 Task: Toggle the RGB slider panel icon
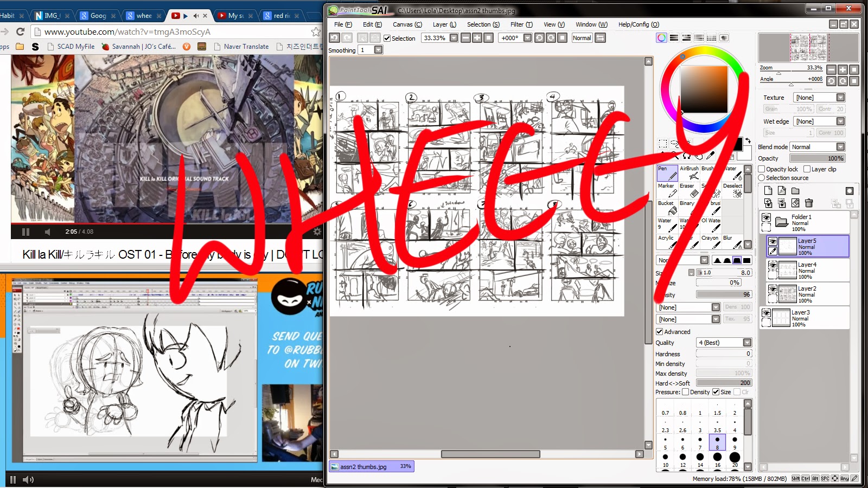674,38
